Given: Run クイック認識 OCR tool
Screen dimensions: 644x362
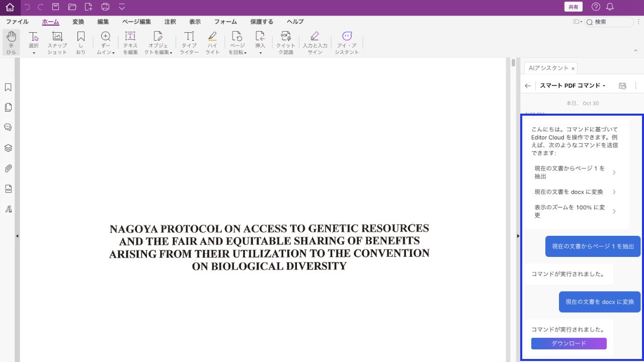Looking at the screenshot, I should (x=286, y=43).
